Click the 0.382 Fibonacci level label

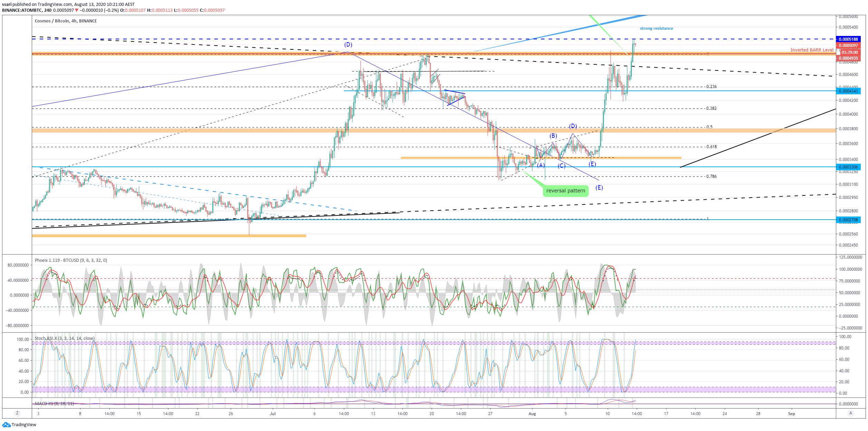pyautogui.click(x=711, y=108)
